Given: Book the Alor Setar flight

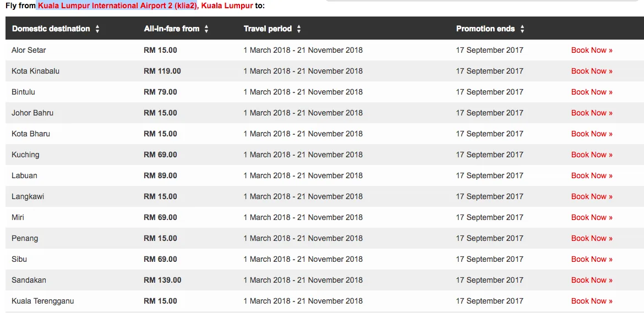Looking at the screenshot, I should 592,50.
